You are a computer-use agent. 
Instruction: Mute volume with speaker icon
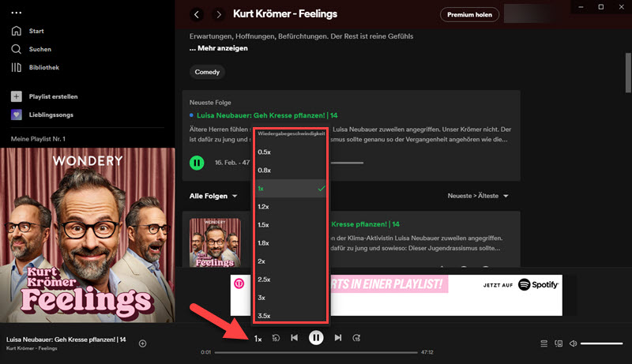point(573,343)
